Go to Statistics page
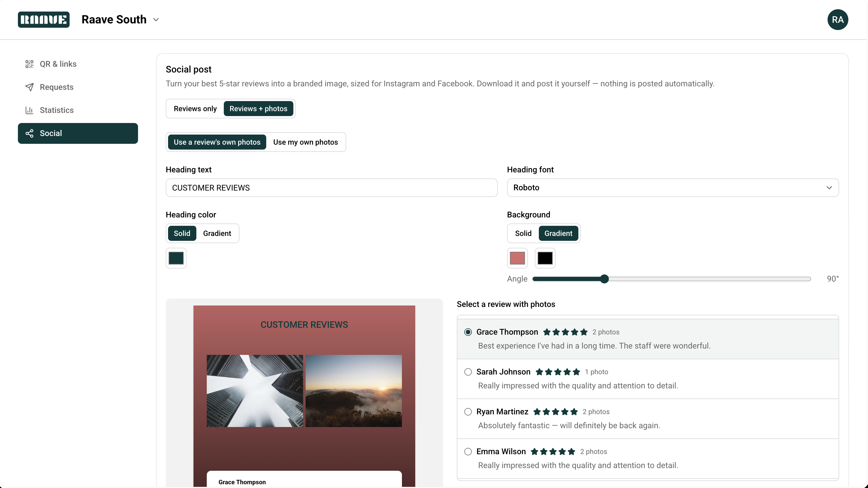Image resolution: width=868 pixels, height=488 pixels. click(x=78, y=110)
